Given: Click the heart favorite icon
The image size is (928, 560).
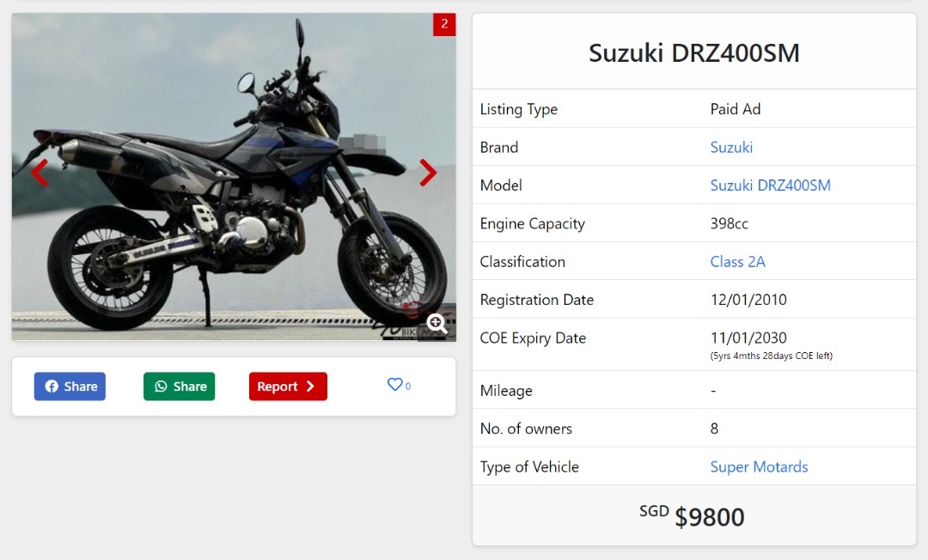Looking at the screenshot, I should click(x=394, y=385).
